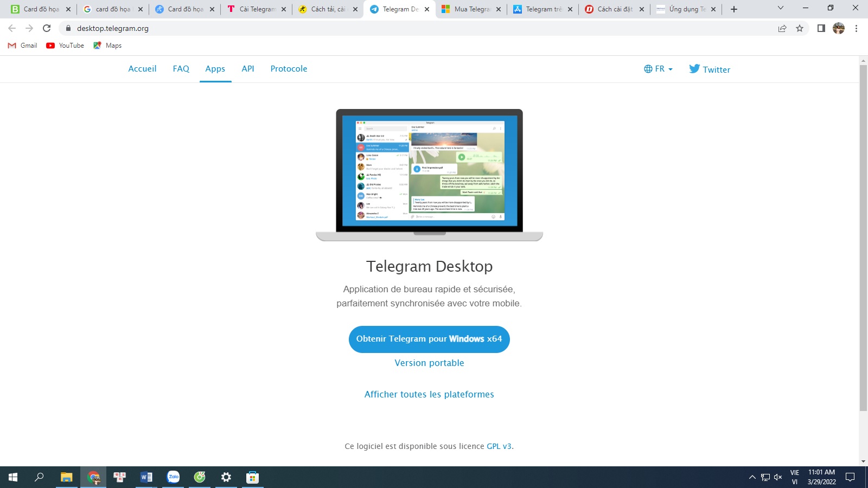This screenshot has width=868, height=488.
Task: Open the GPL v3 license link
Action: (499, 446)
